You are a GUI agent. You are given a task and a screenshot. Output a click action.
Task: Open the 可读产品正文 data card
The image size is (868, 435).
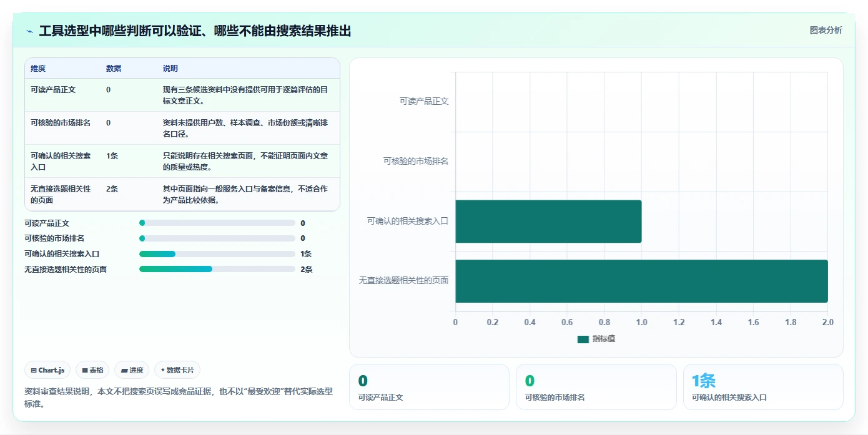429,387
